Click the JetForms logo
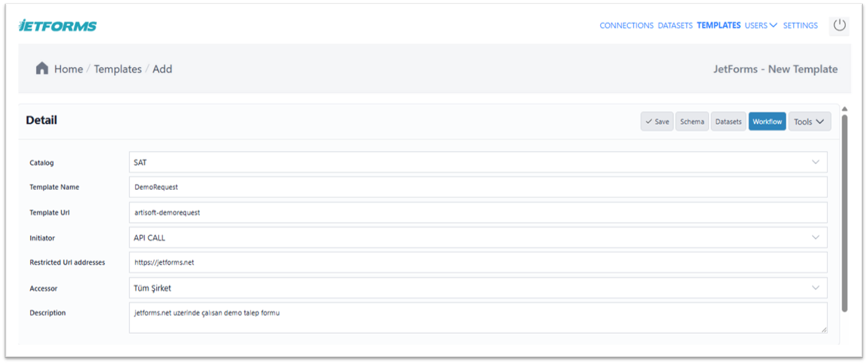The image size is (868, 364). [x=58, y=26]
